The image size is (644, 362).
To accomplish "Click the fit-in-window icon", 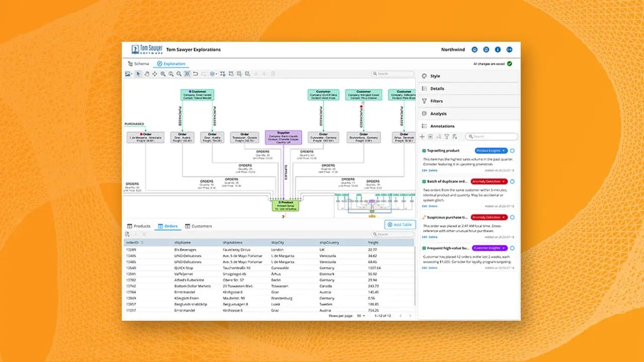I will [187, 74].
